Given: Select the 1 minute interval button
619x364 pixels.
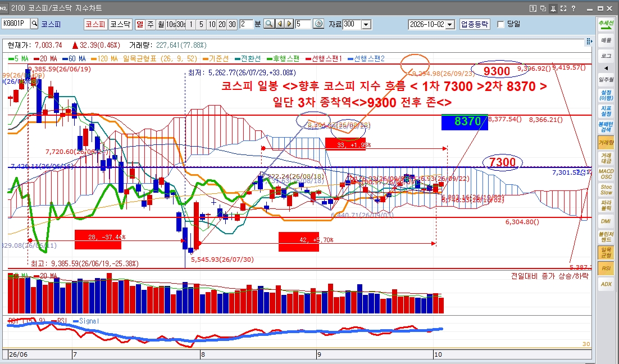Looking at the screenshot, I should [191, 24].
